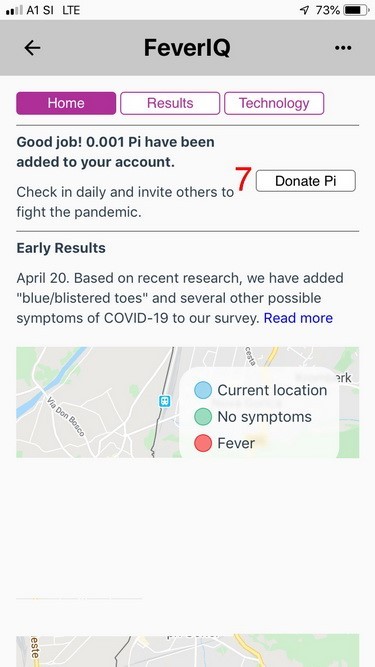
Task: Click the Donate Pi button
Action: pos(306,181)
